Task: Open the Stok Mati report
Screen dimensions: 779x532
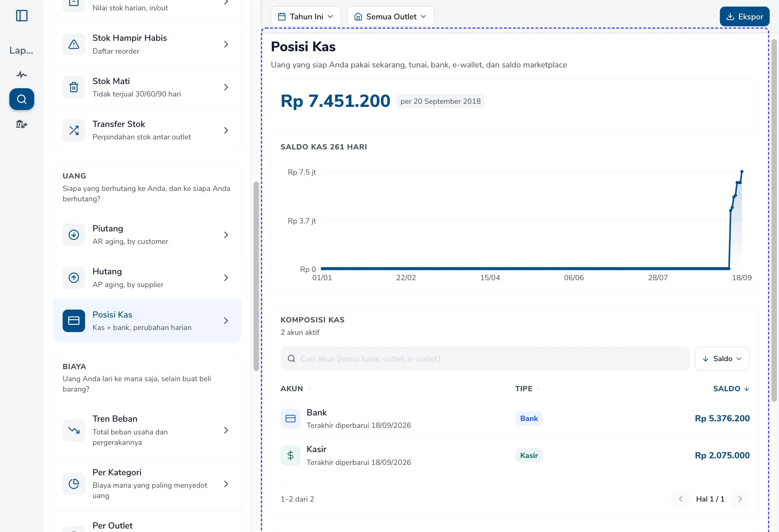Action: click(147, 87)
